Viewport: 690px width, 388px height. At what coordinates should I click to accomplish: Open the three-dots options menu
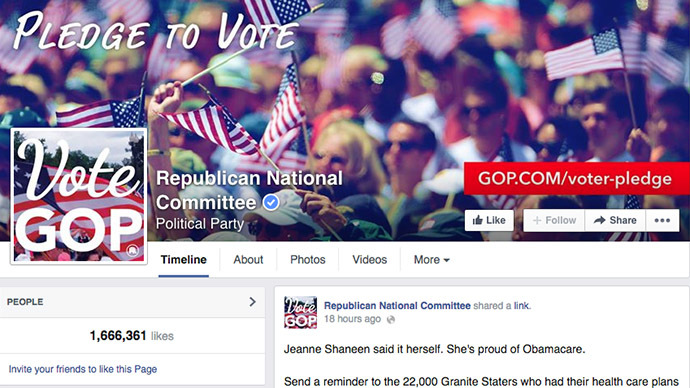[662, 220]
